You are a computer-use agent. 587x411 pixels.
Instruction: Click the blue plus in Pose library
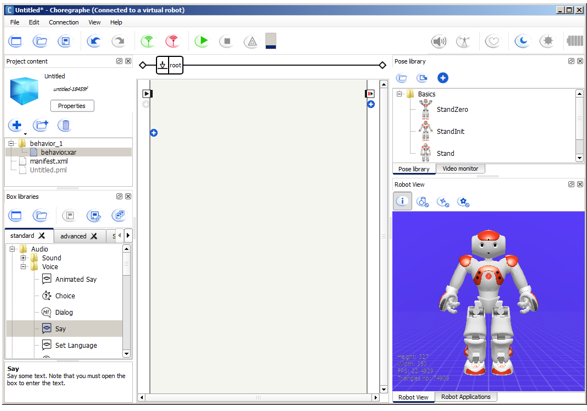tap(443, 78)
